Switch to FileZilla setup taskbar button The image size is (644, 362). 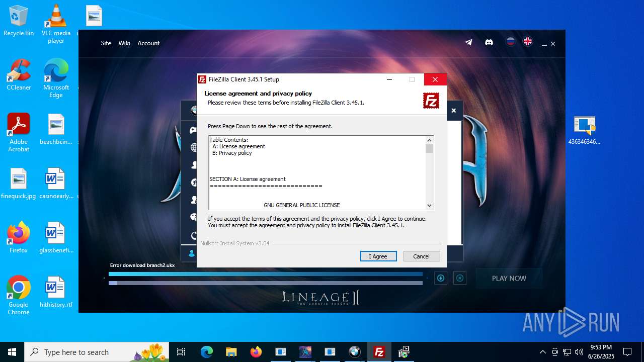tap(379, 352)
